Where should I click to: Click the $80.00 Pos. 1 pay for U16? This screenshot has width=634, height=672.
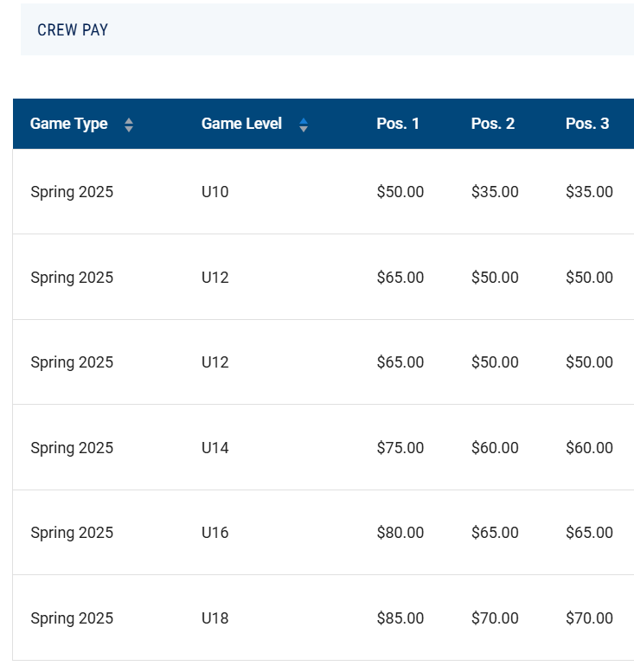(400, 533)
